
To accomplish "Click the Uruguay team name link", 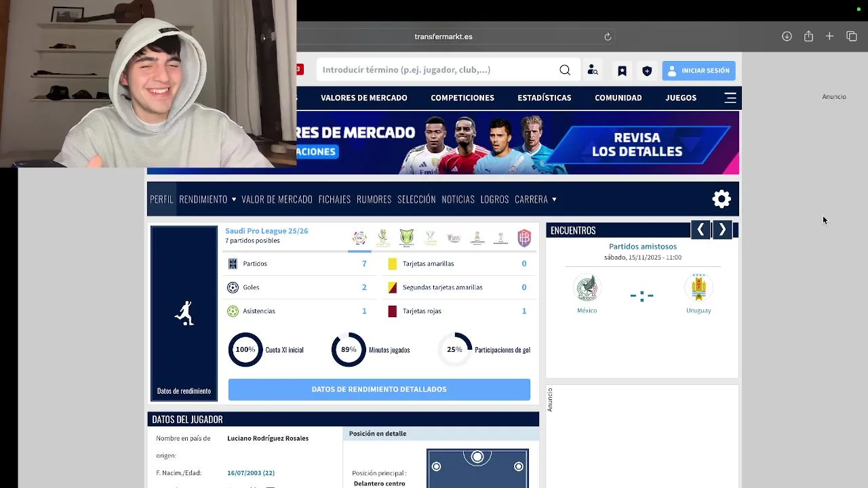I will (x=698, y=310).
